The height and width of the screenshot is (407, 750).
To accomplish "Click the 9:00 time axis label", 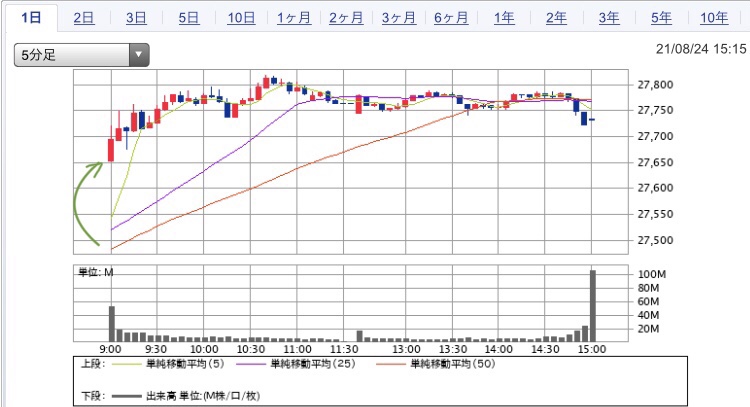I will (110, 349).
